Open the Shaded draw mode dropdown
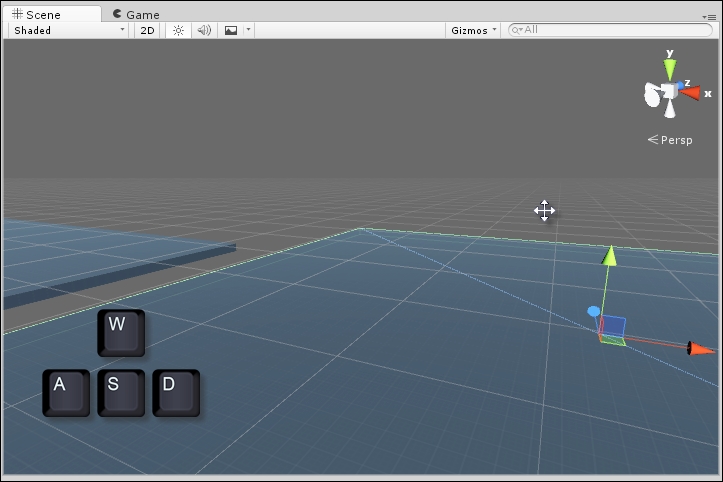Screen dimensions: 723x482 tap(68, 30)
